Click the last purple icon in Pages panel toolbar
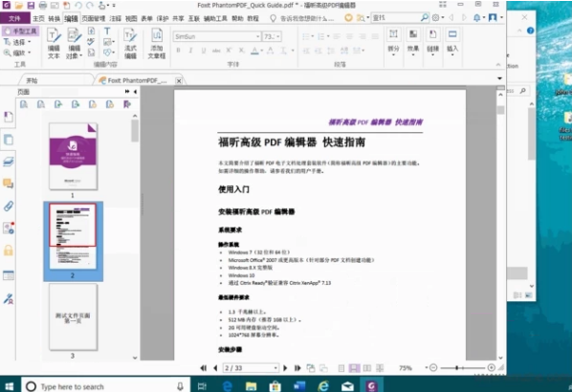572x392 pixels. [x=126, y=104]
